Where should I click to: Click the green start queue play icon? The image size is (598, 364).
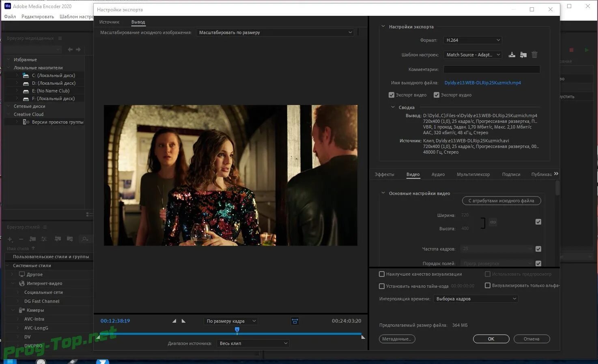click(x=587, y=50)
